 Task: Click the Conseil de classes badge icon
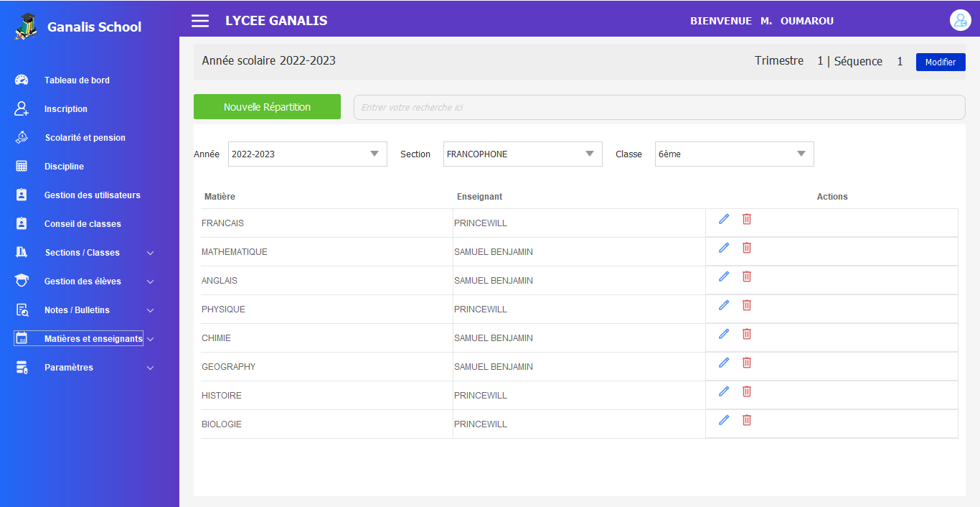click(x=22, y=223)
